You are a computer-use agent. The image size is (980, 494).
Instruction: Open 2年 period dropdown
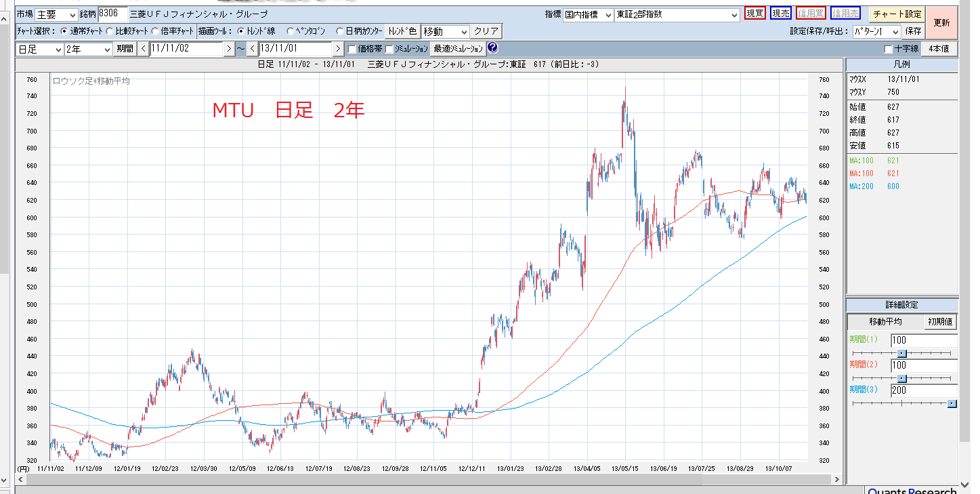point(88,49)
